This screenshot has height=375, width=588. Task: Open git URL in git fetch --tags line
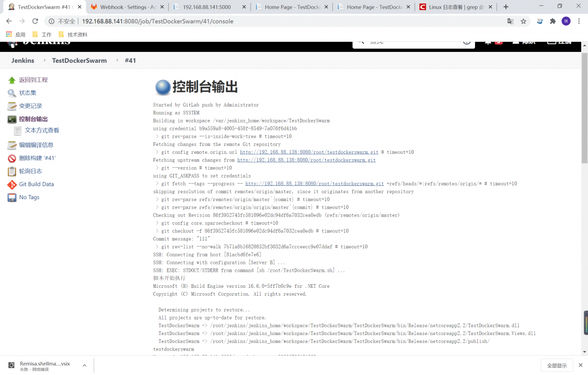coord(315,184)
